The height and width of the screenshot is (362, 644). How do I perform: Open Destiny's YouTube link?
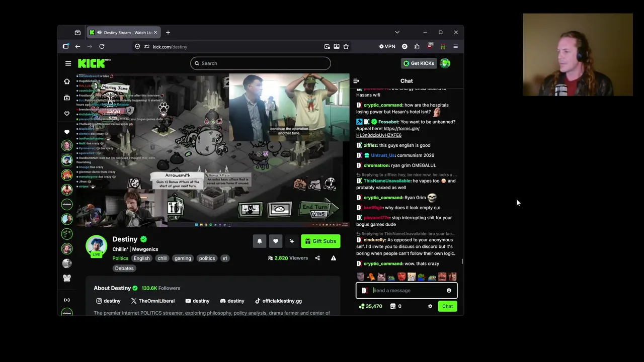point(197,301)
